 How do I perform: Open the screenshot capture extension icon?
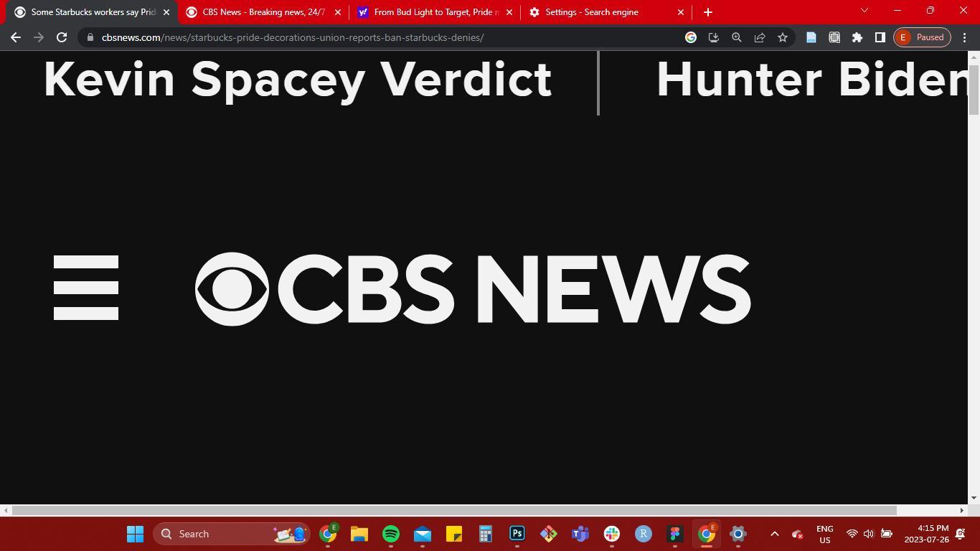point(834,37)
